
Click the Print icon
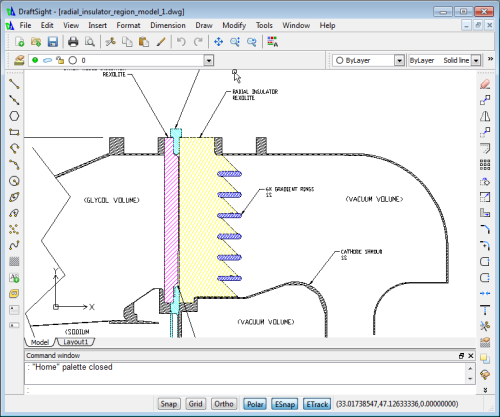[x=73, y=42]
